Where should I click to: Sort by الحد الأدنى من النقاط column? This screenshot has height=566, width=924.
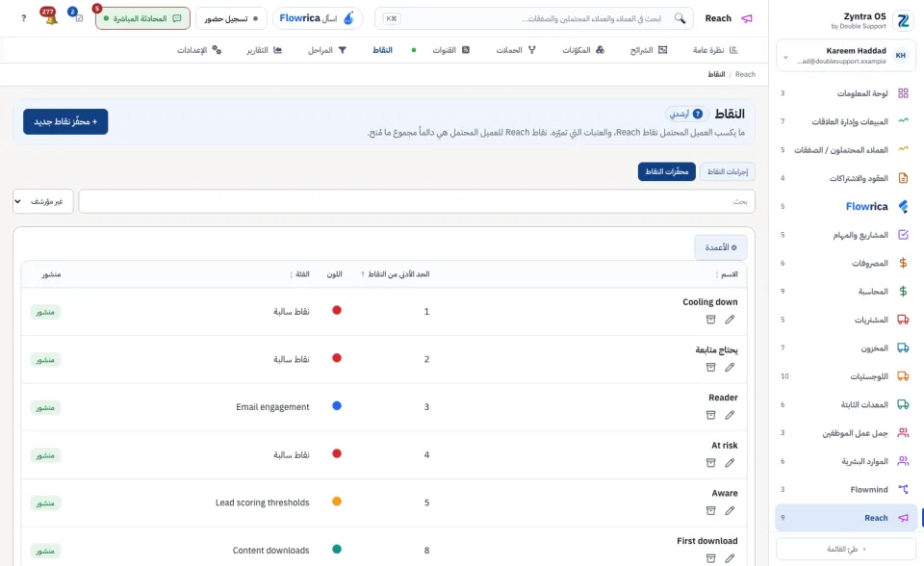pyautogui.click(x=396, y=274)
